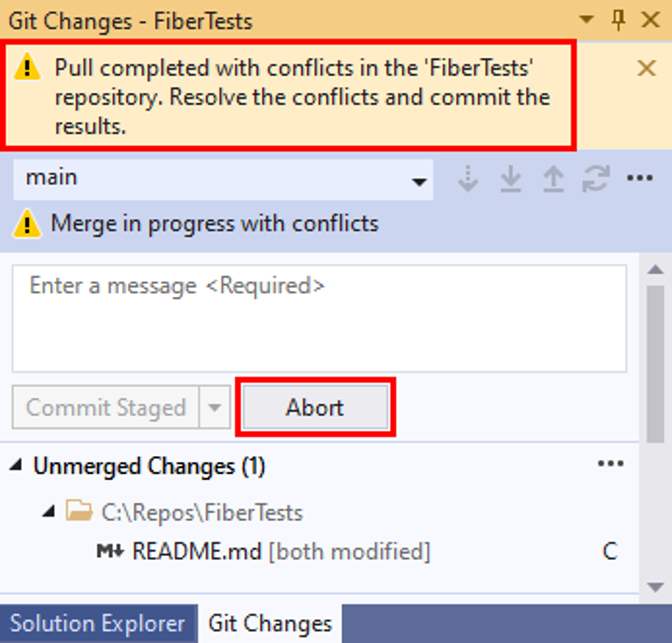672x643 pixels.
Task: Open the Commit Staged options arrow
Action: point(214,407)
